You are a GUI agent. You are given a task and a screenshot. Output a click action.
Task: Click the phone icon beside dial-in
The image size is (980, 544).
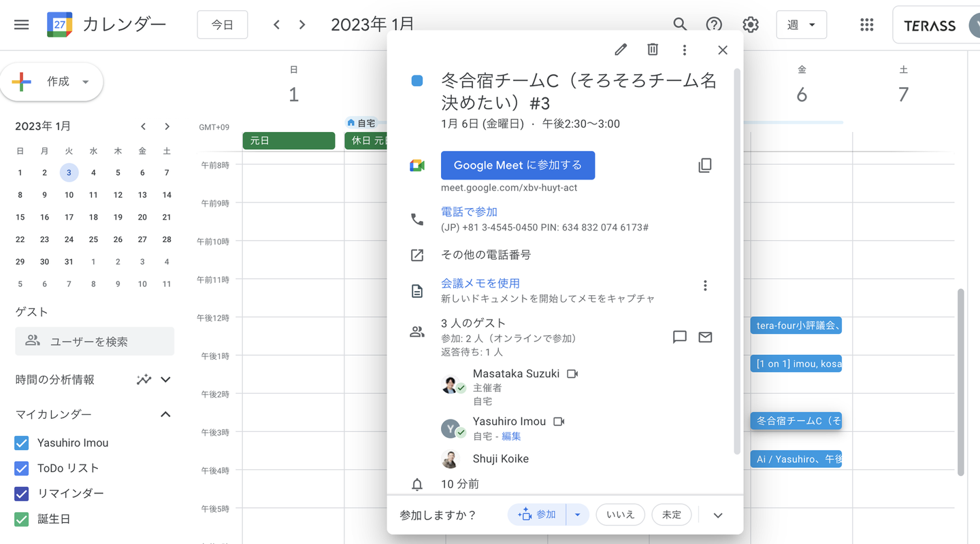pos(417,219)
